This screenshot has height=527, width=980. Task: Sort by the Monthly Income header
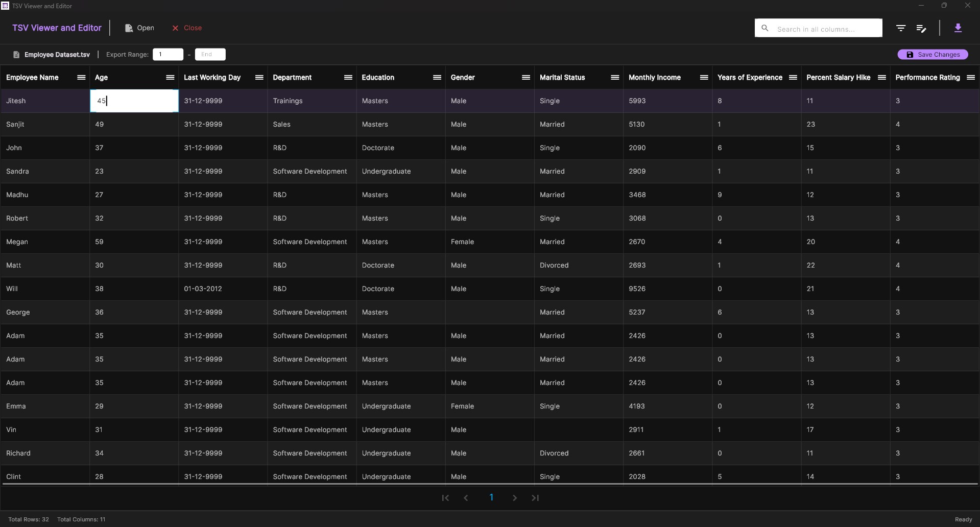655,78
